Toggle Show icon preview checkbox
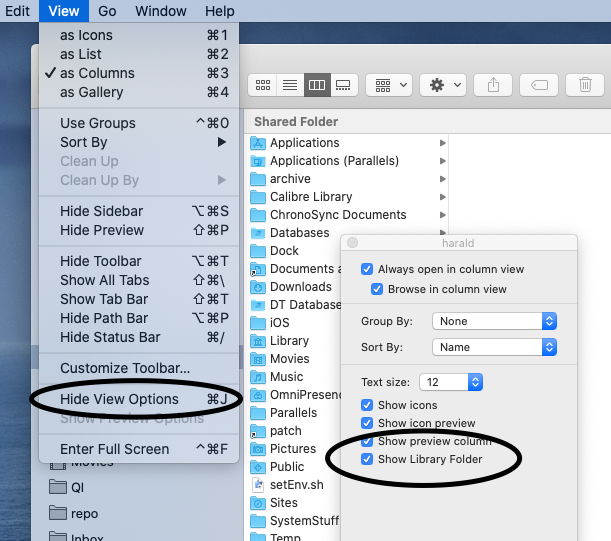Image resolution: width=611 pixels, height=541 pixels. 367,423
